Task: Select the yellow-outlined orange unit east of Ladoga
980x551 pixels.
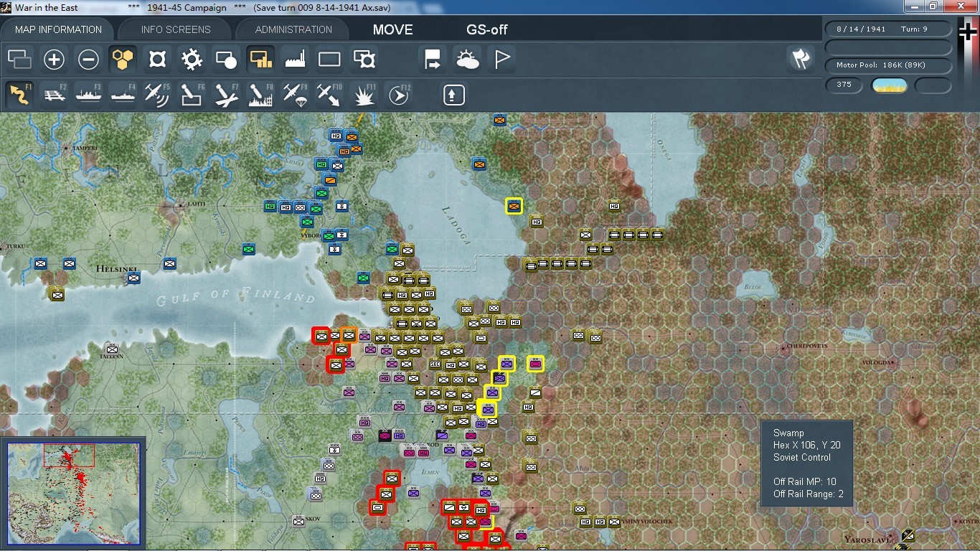Action: (514, 206)
